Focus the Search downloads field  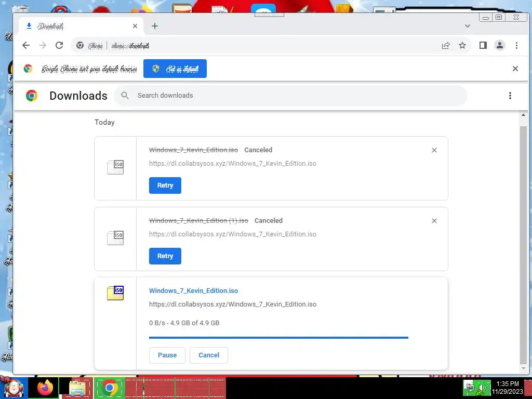pyautogui.click(x=291, y=96)
